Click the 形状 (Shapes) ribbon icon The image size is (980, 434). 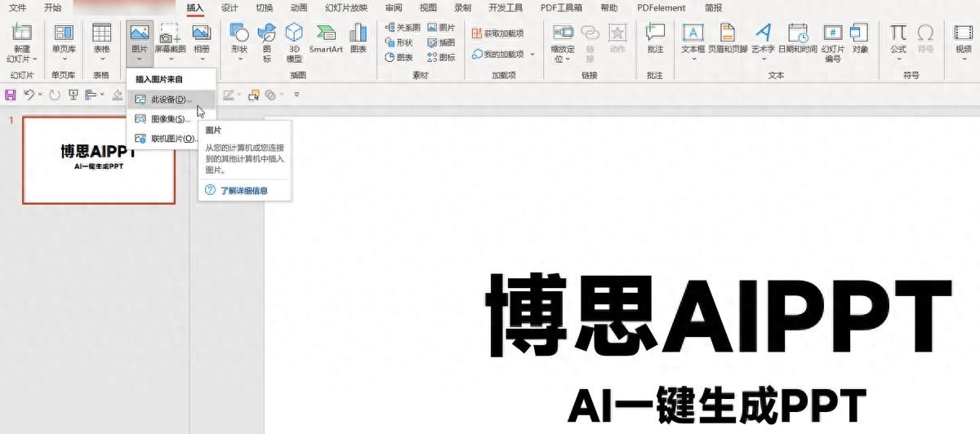pyautogui.click(x=238, y=33)
